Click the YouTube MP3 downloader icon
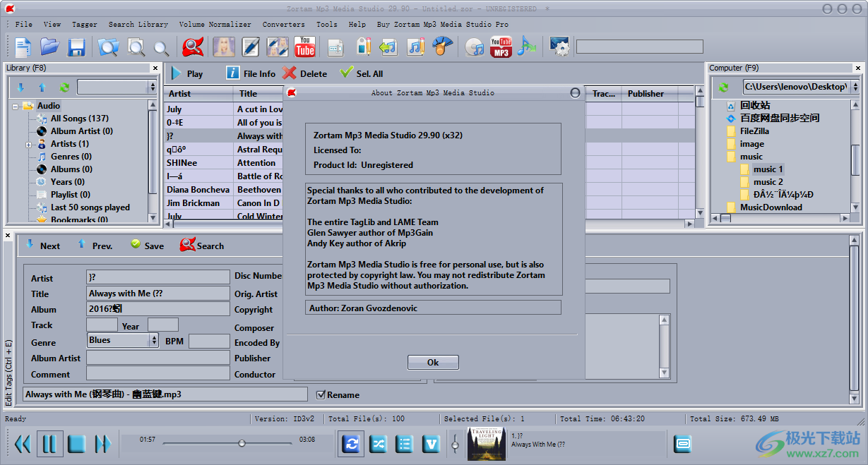 (x=501, y=47)
